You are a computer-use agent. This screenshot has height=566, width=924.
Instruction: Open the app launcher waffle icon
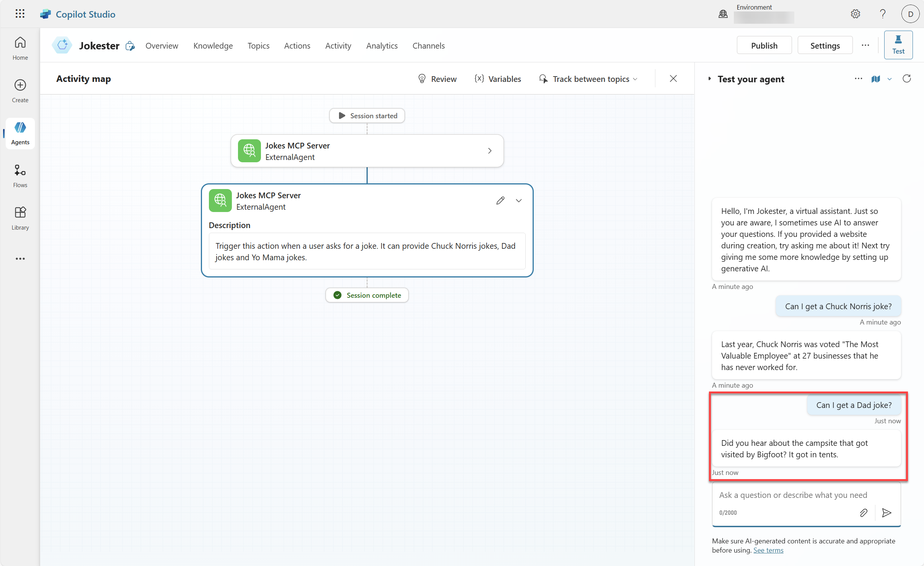20,14
